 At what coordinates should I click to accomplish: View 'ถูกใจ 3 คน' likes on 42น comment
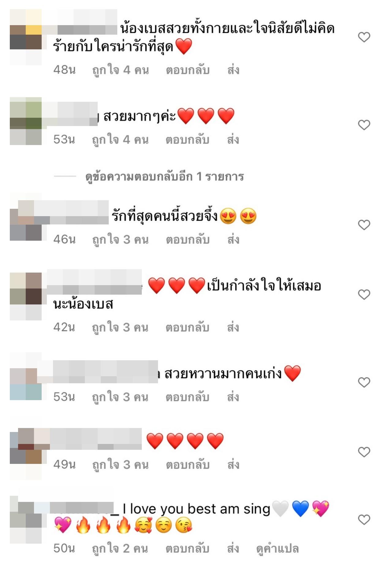[120, 327]
